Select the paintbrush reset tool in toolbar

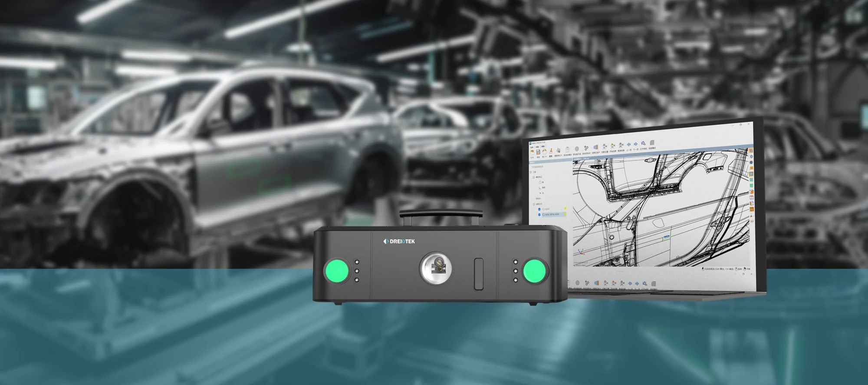pyautogui.click(x=551, y=151)
